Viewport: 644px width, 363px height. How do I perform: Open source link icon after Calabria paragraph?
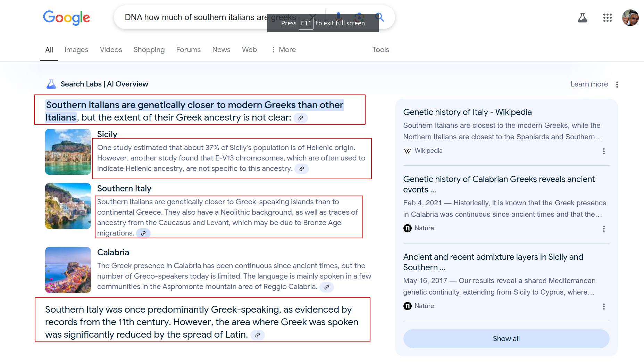point(326,287)
